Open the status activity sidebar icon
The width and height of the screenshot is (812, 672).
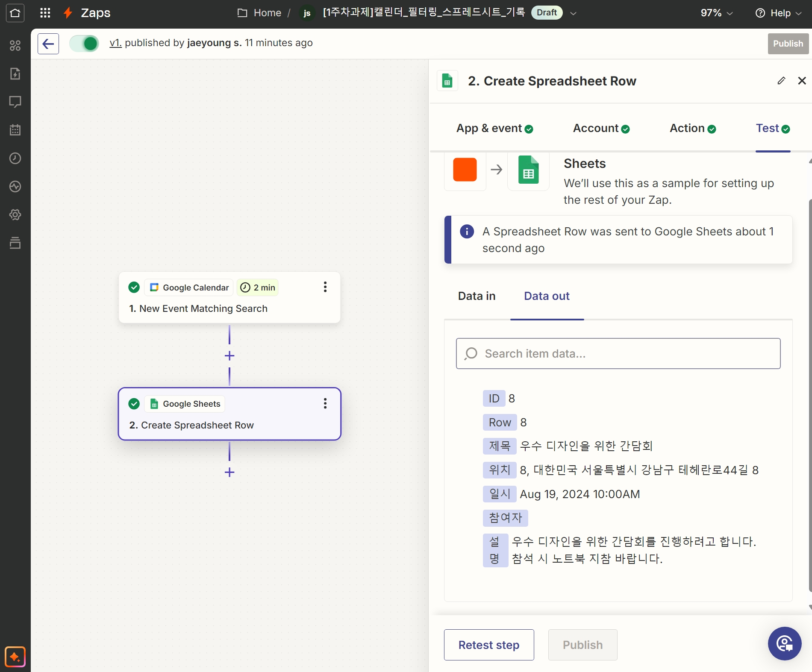click(x=15, y=186)
